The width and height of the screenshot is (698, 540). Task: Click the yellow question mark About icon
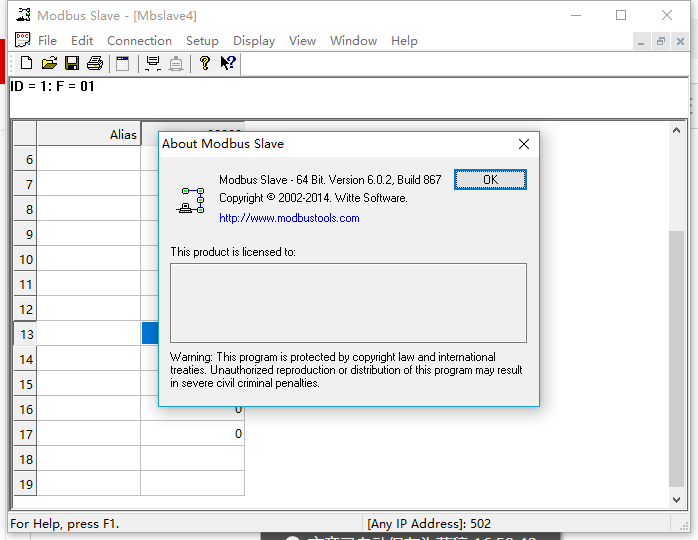point(205,63)
